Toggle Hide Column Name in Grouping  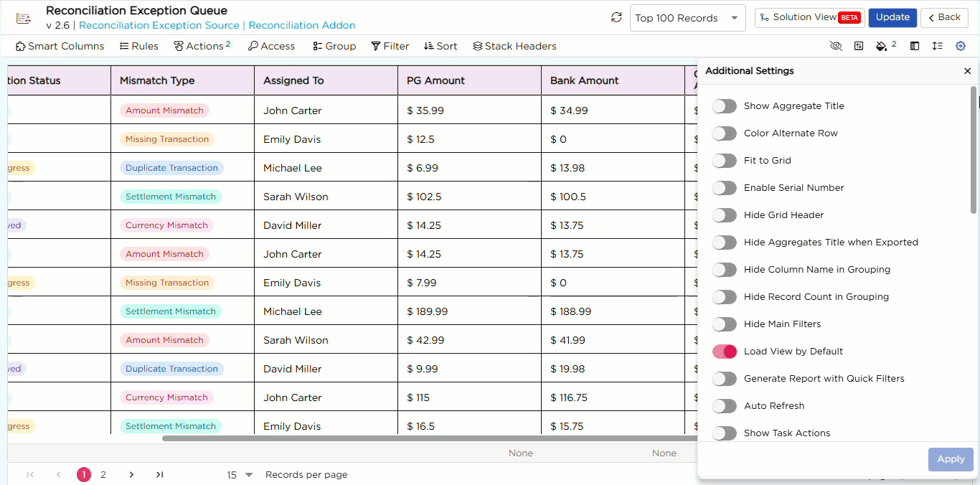725,270
